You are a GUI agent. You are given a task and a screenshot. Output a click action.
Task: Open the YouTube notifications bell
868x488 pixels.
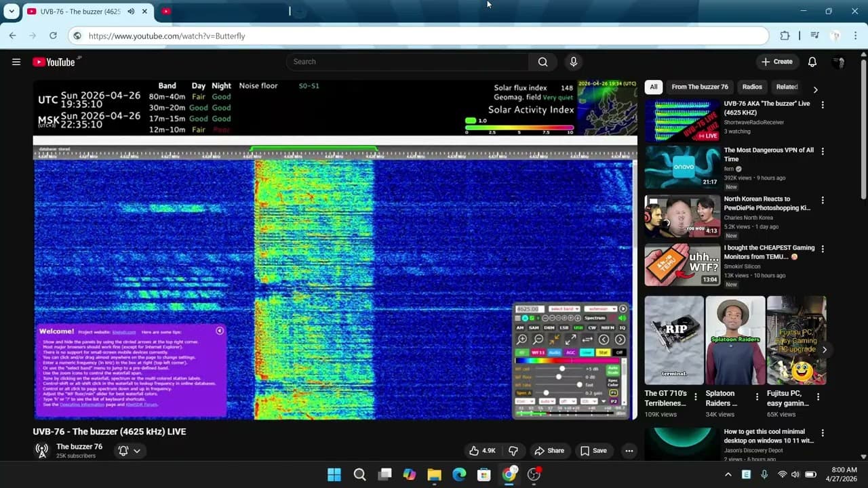tap(812, 62)
